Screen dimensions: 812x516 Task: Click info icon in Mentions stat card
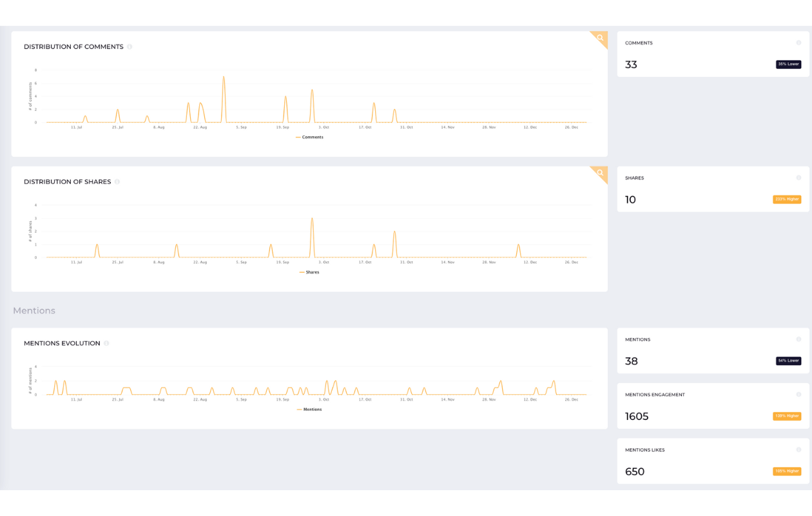(x=798, y=339)
